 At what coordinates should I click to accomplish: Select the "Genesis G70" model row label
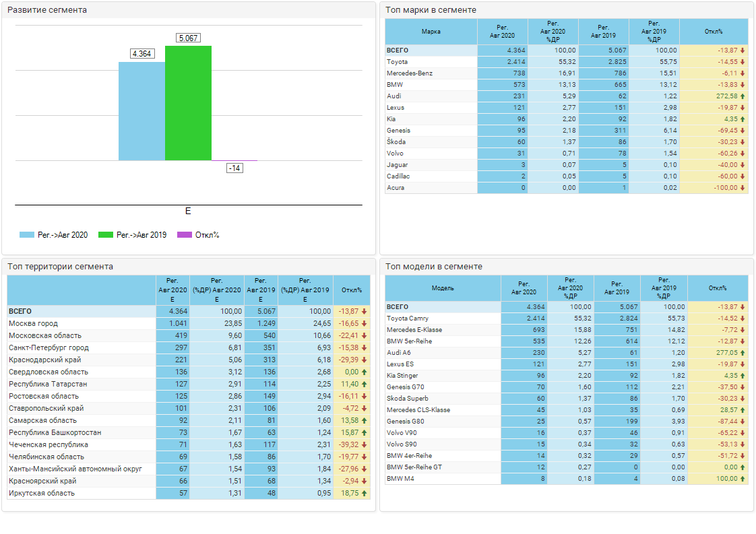406,387
